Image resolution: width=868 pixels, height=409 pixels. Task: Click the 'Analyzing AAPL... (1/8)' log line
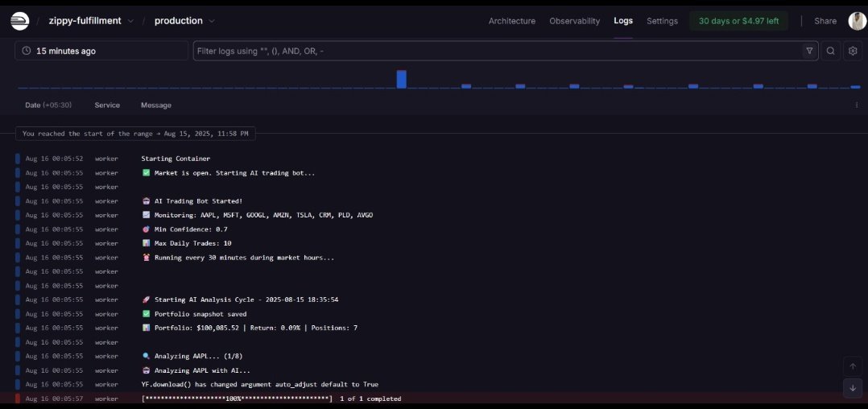(434, 356)
